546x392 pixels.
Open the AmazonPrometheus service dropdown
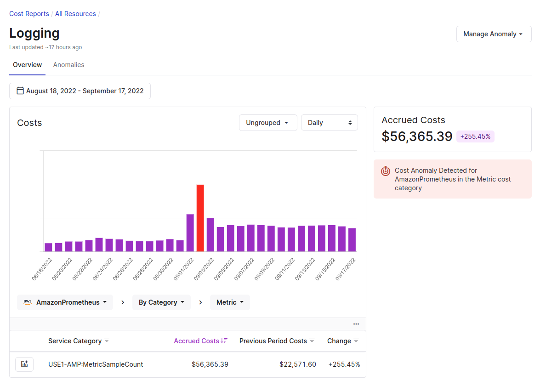tap(65, 302)
